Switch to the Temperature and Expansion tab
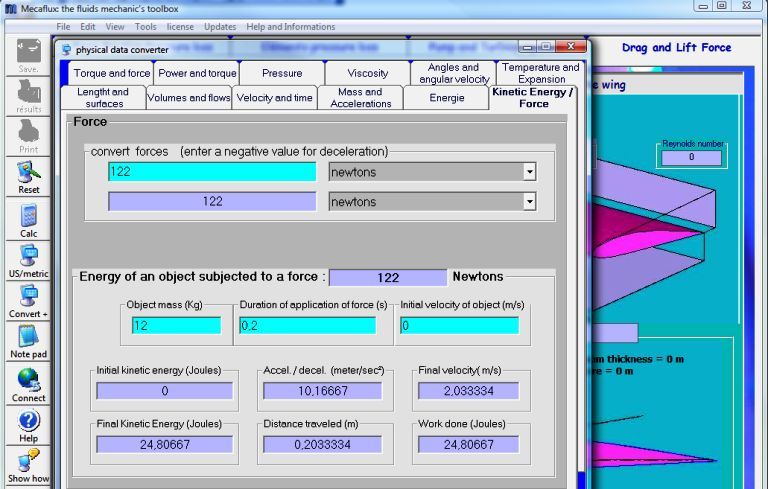Screen dimensions: 768x489 (x=541, y=73)
